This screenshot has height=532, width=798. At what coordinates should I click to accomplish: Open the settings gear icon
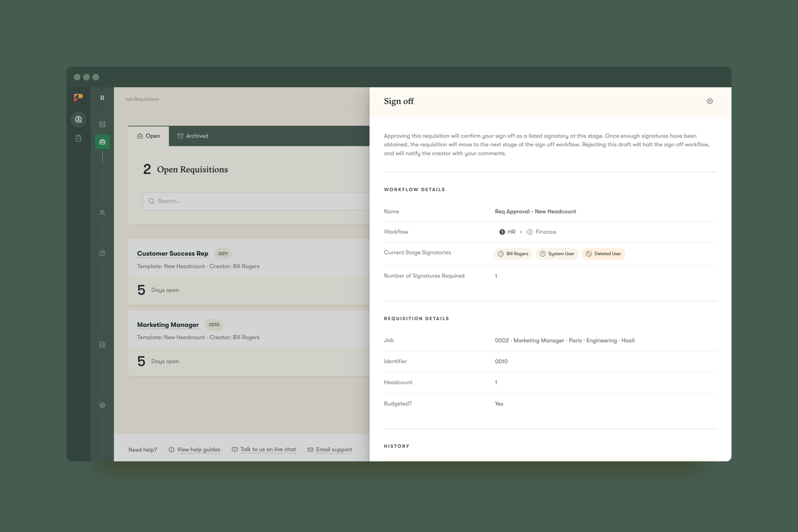click(x=102, y=405)
